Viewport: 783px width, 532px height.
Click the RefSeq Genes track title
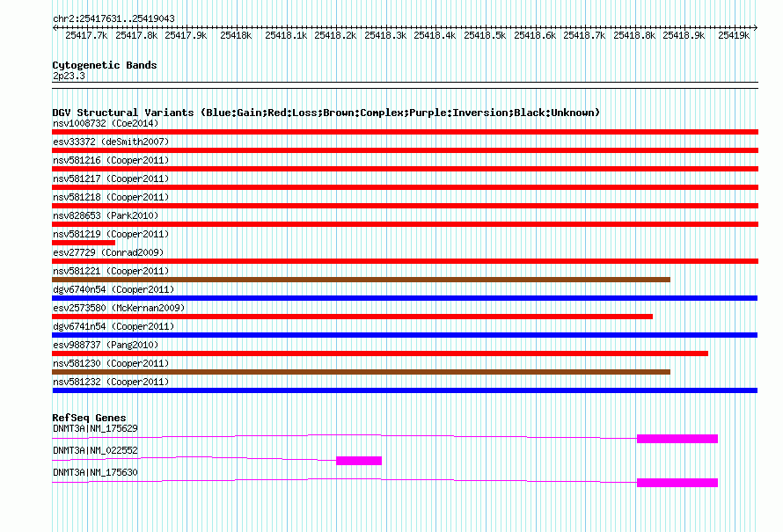click(89, 419)
